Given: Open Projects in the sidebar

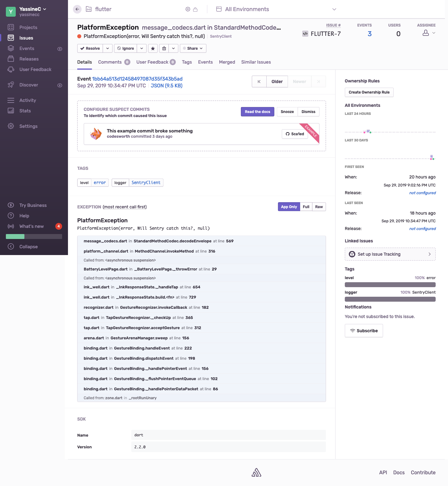Looking at the screenshot, I should point(28,27).
